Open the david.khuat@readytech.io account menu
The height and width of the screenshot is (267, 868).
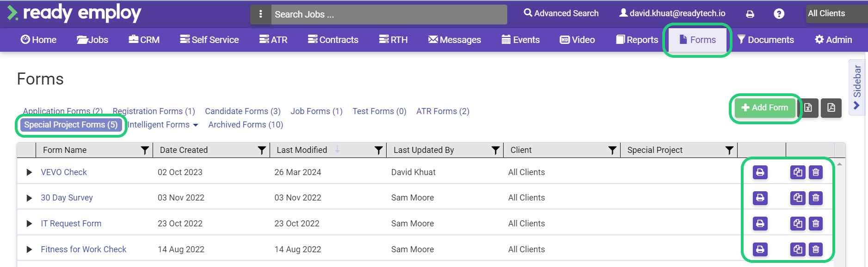coord(672,13)
